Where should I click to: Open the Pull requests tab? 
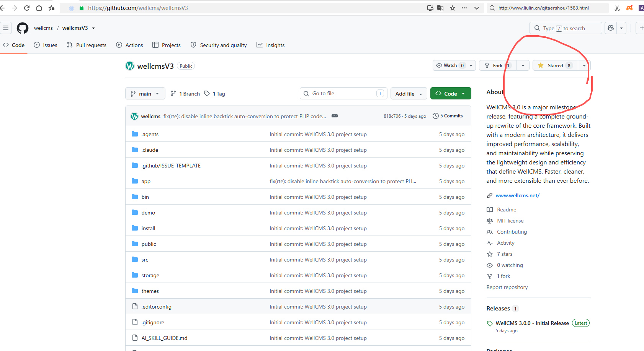click(87, 45)
